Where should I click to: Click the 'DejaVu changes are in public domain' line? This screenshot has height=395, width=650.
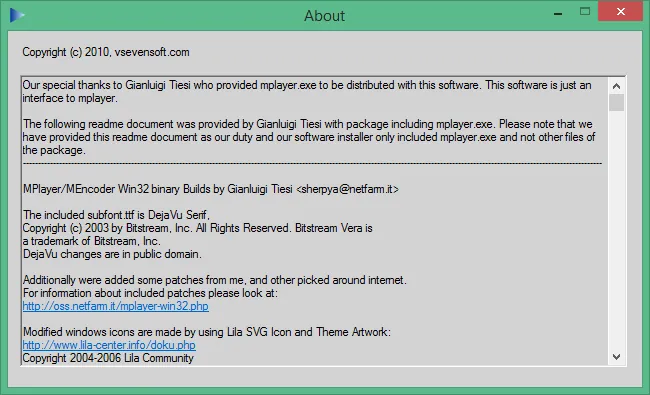(112, 254)
